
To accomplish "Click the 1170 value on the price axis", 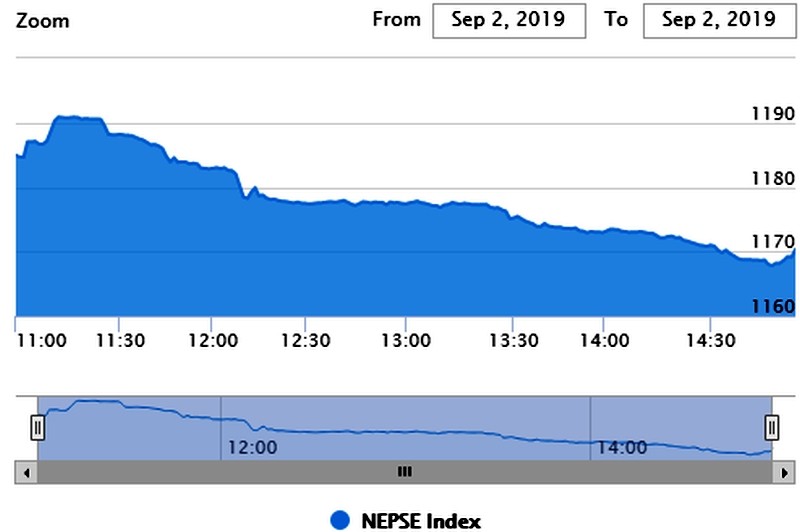I will 772,242.
